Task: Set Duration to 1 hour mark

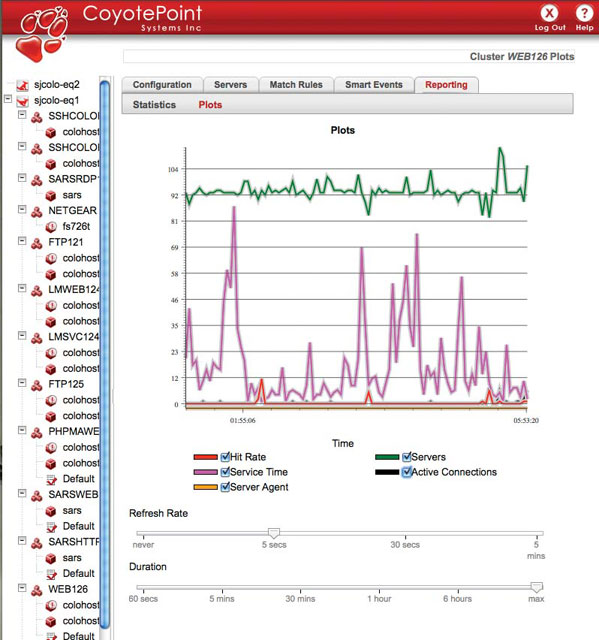Action: pos(379,588)
